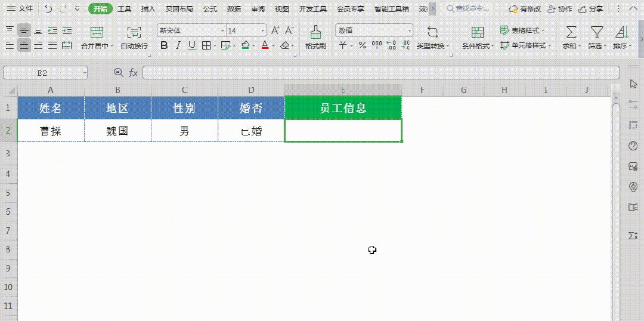Increase font size with A+

point(275,30)
